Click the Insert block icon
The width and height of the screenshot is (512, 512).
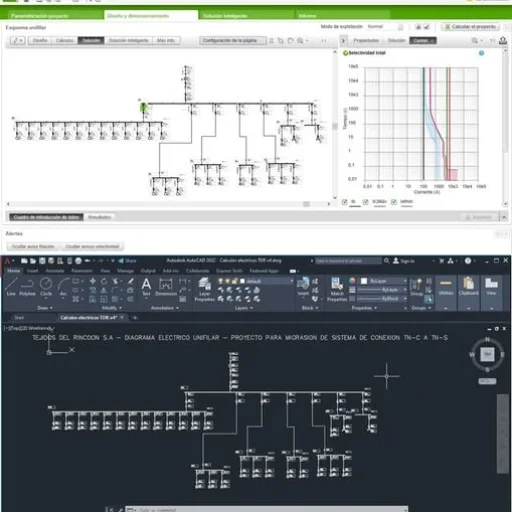tap(303, 286)
